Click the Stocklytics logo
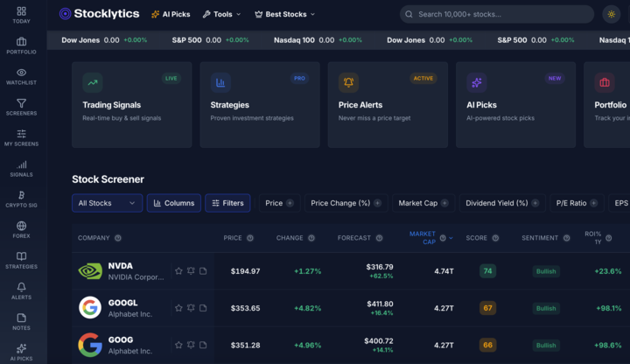 (99, 14)
